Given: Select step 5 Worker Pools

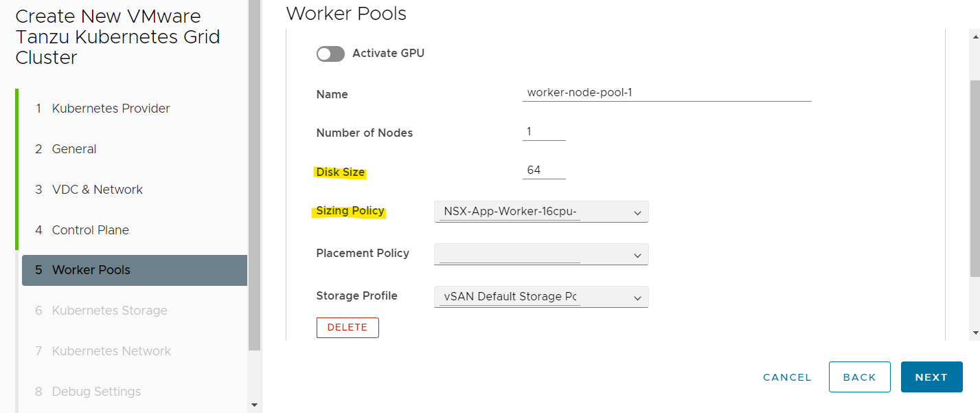Looking at the screenshot, I should tap(135, 270).
